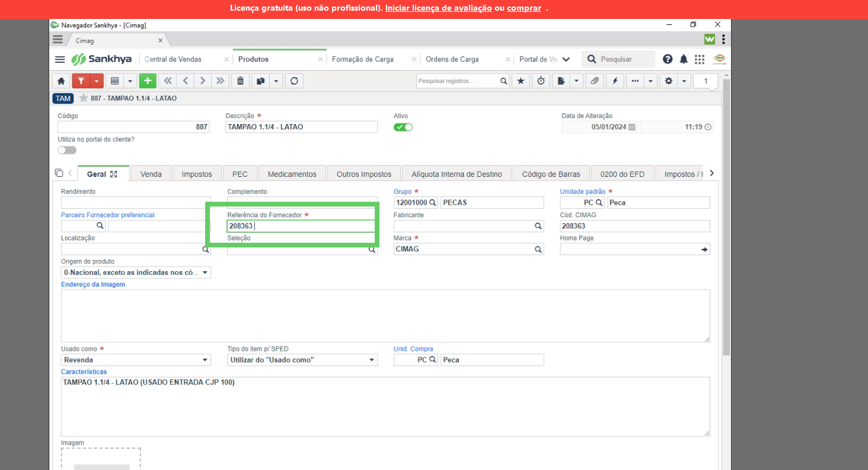Expand the export document dropdown arrow

[x=576, y=81]
